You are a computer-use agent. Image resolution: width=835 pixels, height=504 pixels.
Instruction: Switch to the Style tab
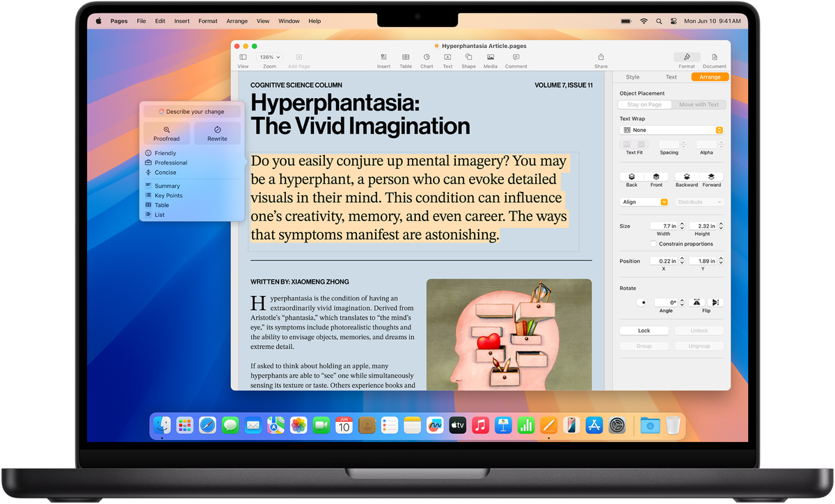pos(633,77)
